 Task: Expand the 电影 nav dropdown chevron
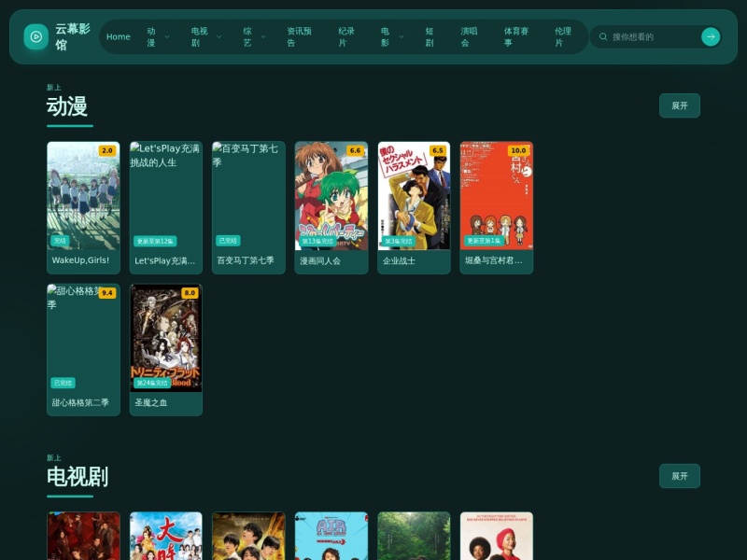click(x=402, y=36)
